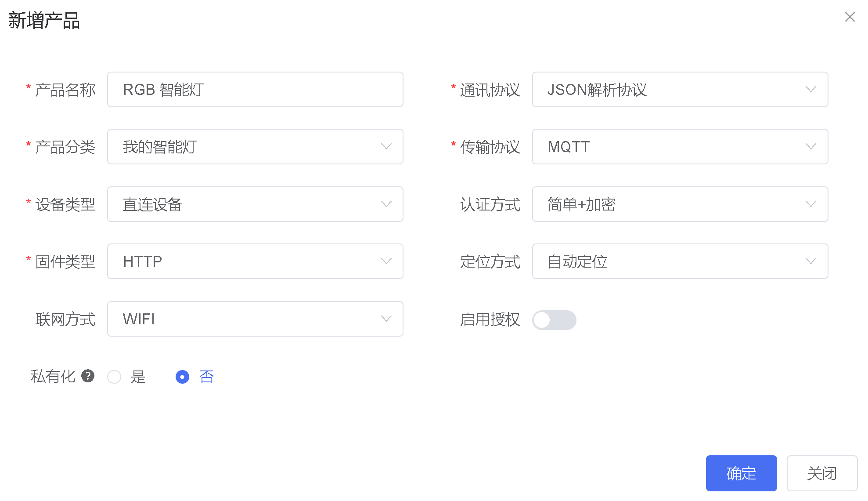868x501 pixels.
Task: Click the chevron arrow in 通讯协议 field
Action: (810, 90)
